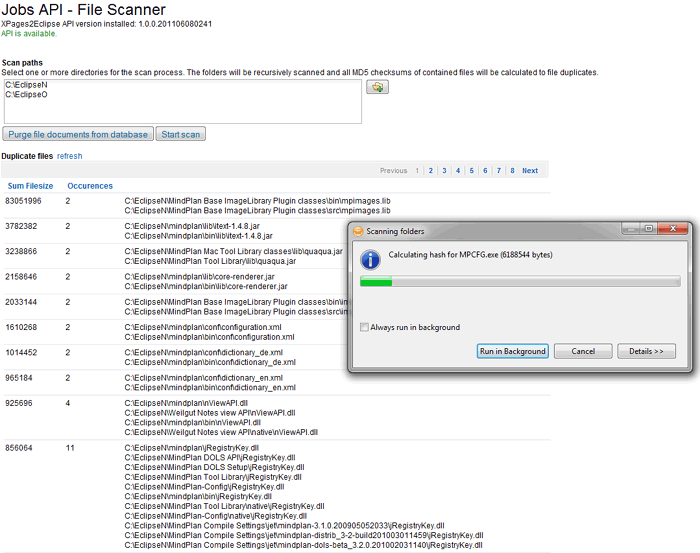Expand the Details >> section
Viewport: 700px width, 553px height.
pos(646,351)
